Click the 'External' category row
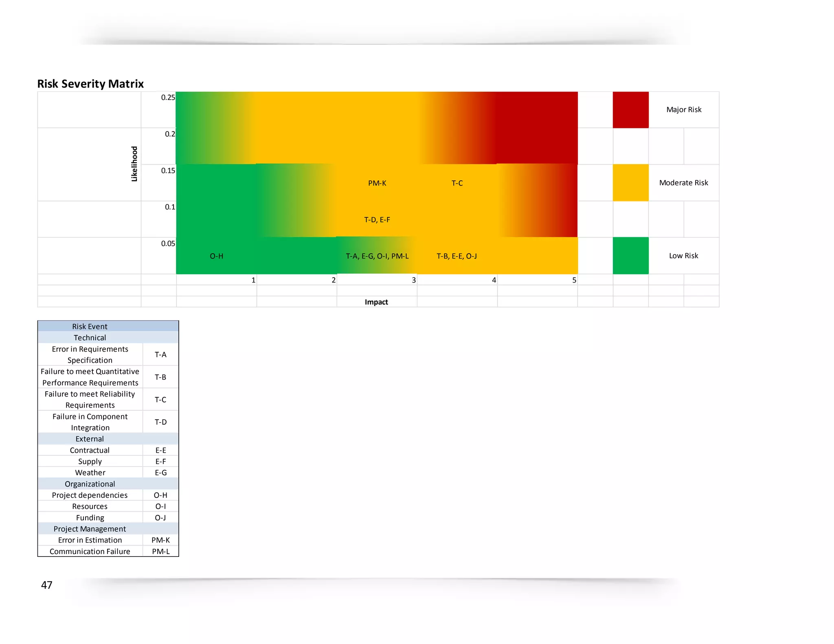The height and width of the screenshot is (644, 834). 108,439
